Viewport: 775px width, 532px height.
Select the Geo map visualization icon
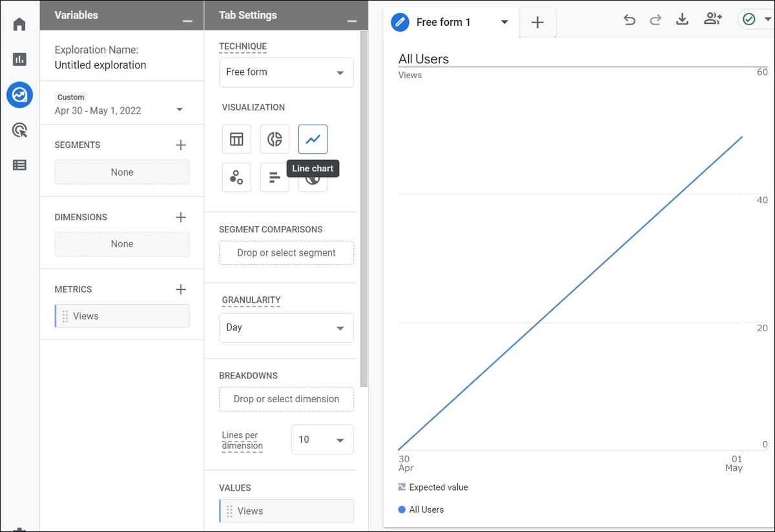[313, 182]
